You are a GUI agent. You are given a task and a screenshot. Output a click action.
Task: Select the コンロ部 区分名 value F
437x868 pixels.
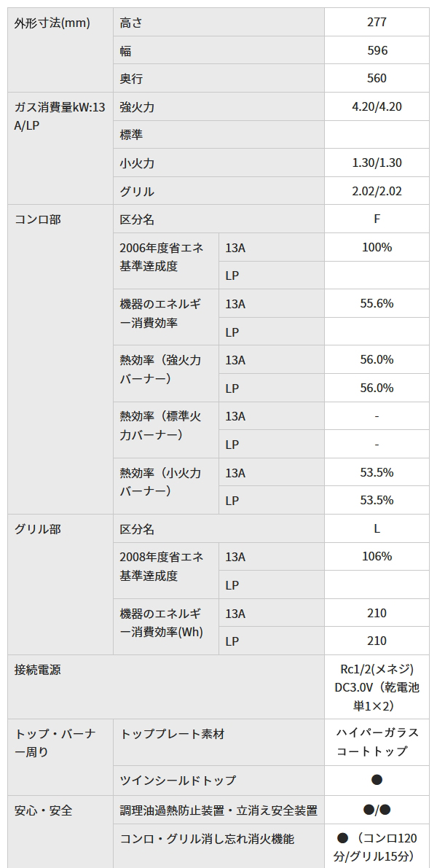pyautogui.click(x=377, y=219)
